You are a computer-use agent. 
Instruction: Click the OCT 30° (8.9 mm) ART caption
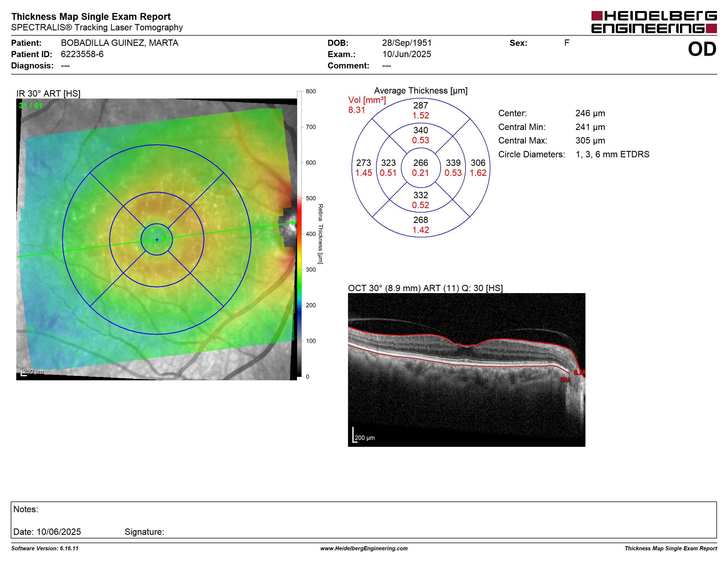(425, 288)
